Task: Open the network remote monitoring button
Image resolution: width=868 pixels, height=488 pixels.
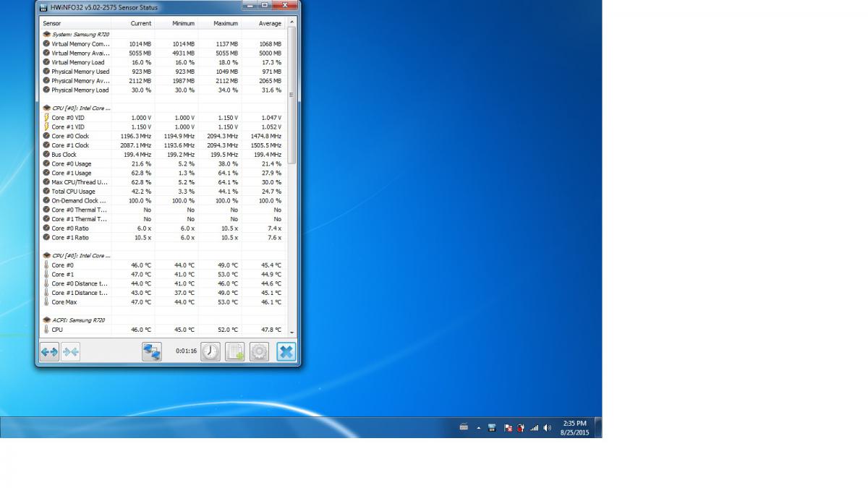Action: click(x=151, y=352)
